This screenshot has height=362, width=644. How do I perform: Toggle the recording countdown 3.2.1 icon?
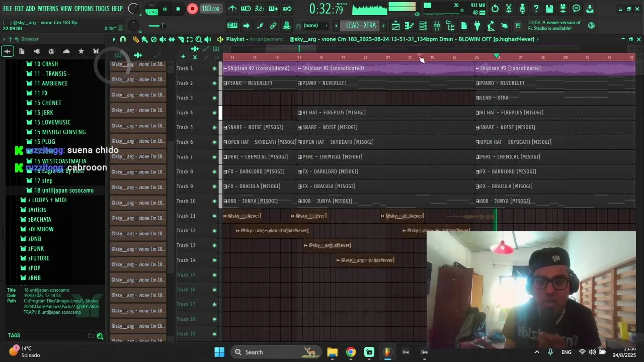[x=259, y=9]
